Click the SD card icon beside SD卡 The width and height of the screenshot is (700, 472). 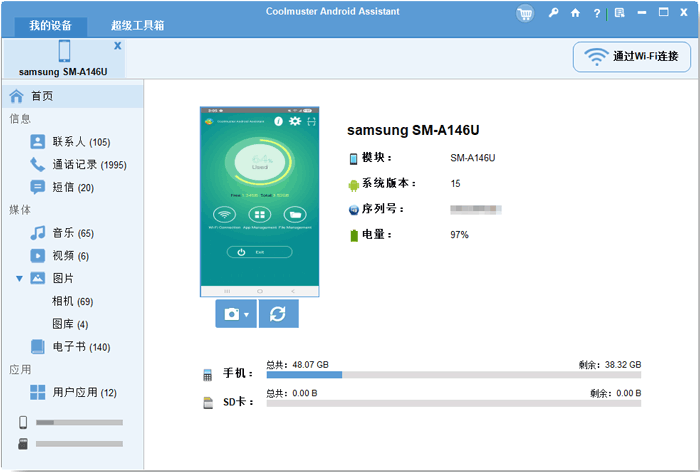208,403
